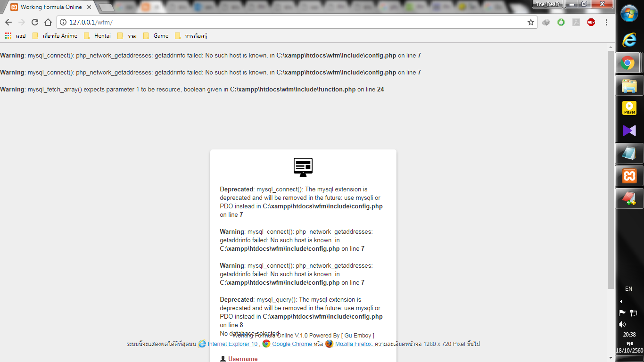Open the yellow Player app on taskbar
The height and width of the screenshot is (362, 644).
point(629,108)
